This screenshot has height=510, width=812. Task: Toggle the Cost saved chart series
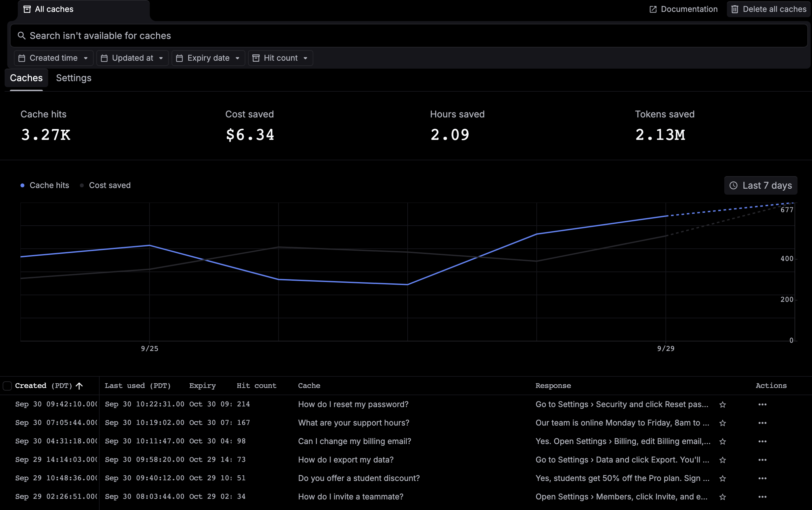click(105, 185)
